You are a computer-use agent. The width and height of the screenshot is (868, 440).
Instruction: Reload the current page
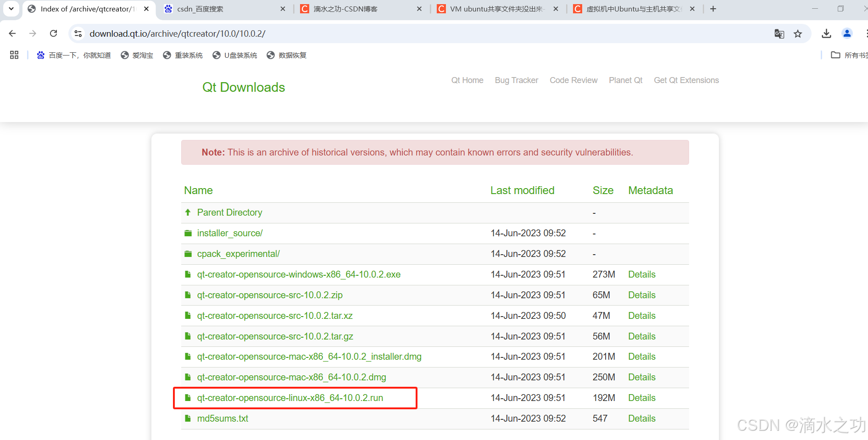point(54,33)
